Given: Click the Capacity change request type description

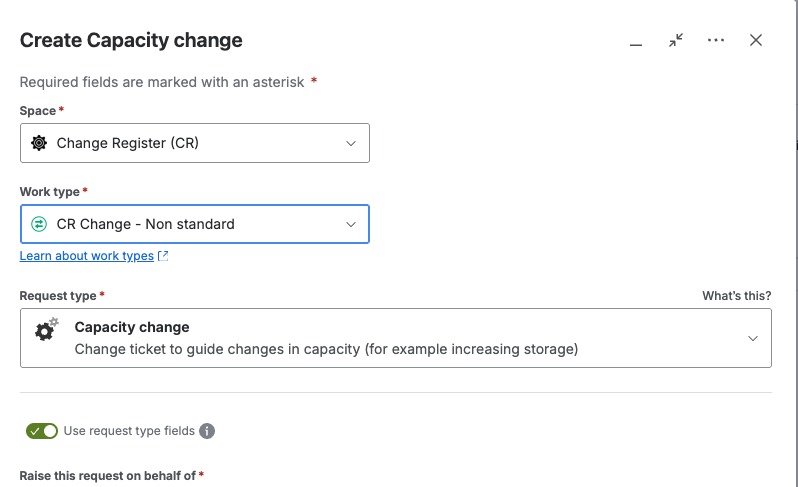Looking at the screenshot, I should 326,350.
